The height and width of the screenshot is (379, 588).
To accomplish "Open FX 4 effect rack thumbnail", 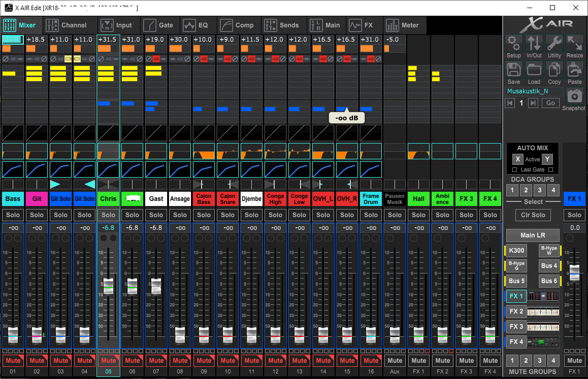I will click(x=543, y=342).
